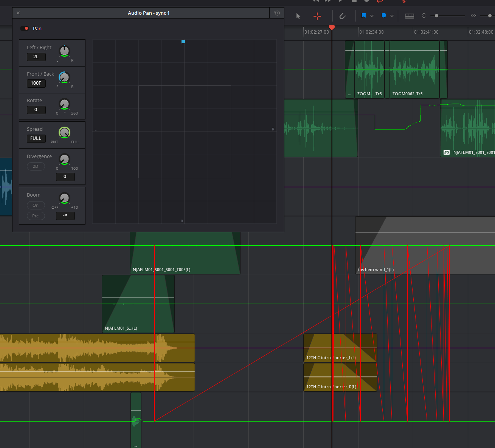Viewport: 495px width, 448px height.
Task: Toggle the Pan enable switch
Action: pyautogui.click(x=25, y=28)
